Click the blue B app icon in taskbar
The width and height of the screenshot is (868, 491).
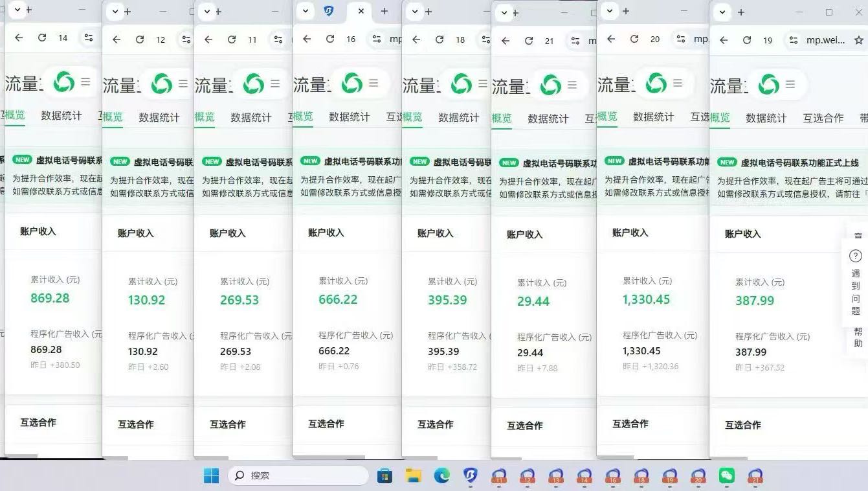471,475
